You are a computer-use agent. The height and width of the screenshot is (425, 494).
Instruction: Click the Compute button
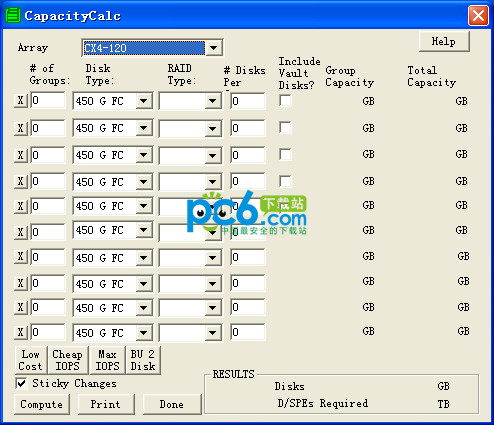(x=42, y=404)
